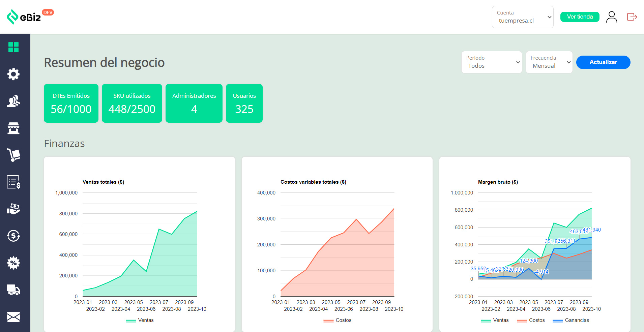This screenshot has width=644, height=332.
Task: Click the Administradores card
Action: (194, 103)
